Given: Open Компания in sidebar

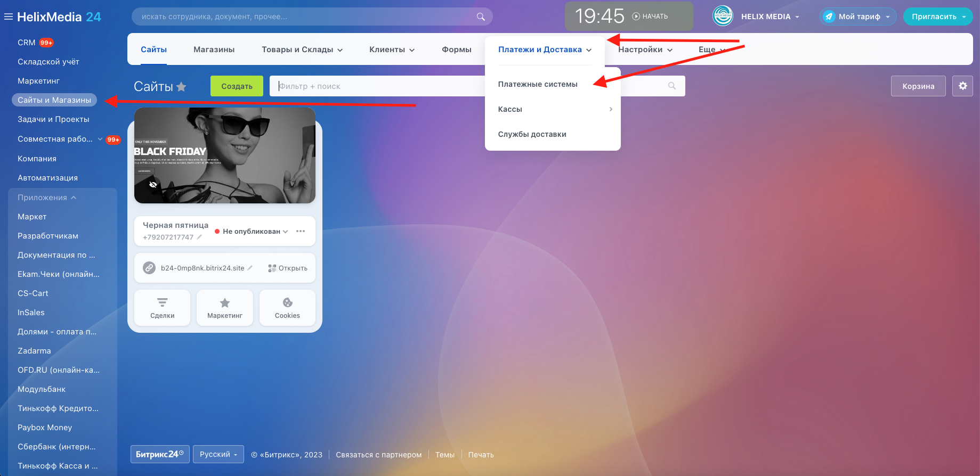Looking at the screenshot, I should pos(37,159).
